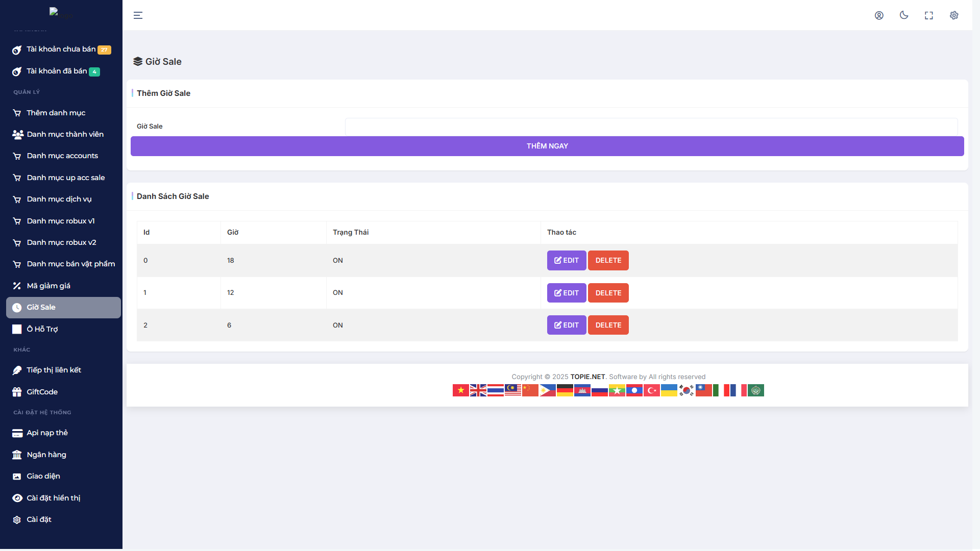Edit the sale hour 18 row
This screenshot has width=980, height=551.
(x=566, y=260)
